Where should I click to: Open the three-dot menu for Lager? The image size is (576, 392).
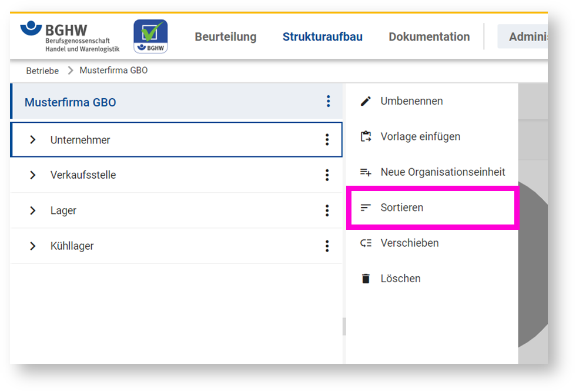[x=327, y=210]
